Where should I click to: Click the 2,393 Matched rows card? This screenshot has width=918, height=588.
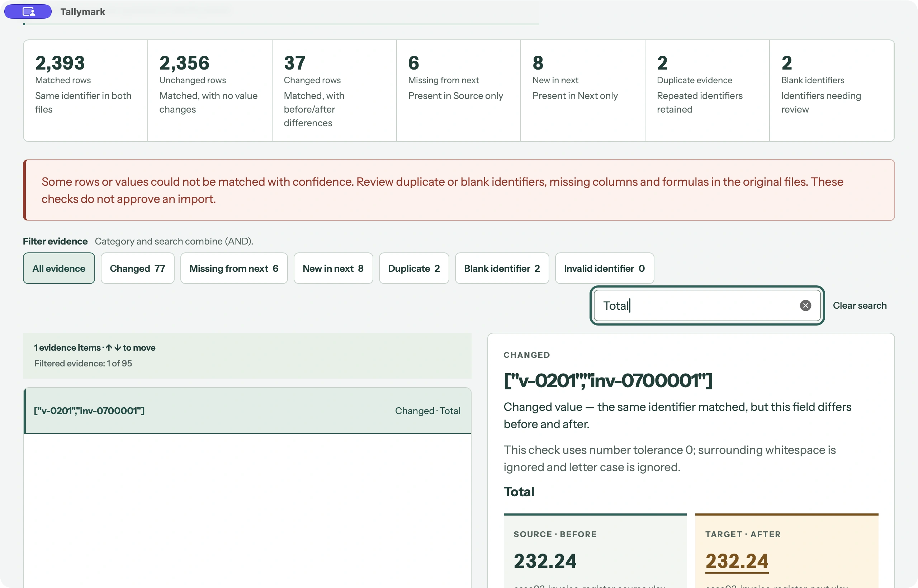click(x=86, y=91)
